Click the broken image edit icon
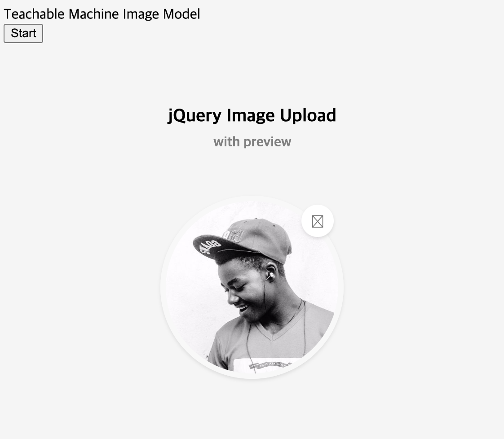The height and width of the screenshot is (439, 504). tap(318, 221)
